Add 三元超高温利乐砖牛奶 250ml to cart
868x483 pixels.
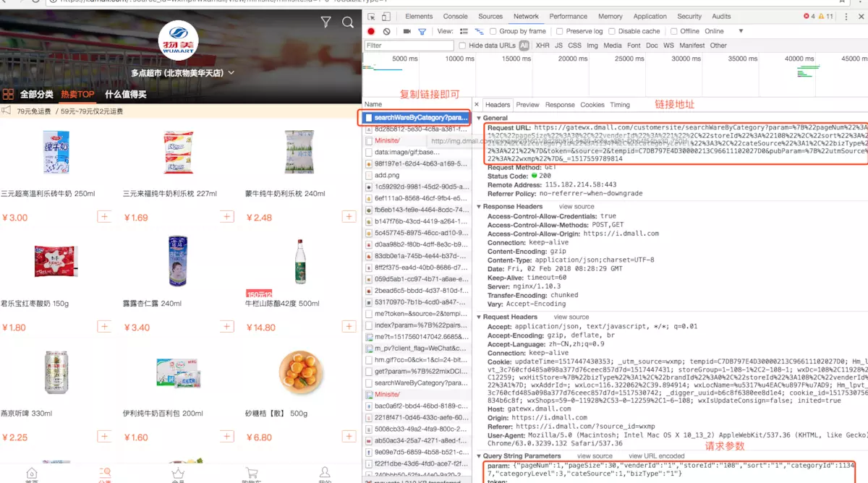[105, 217]
